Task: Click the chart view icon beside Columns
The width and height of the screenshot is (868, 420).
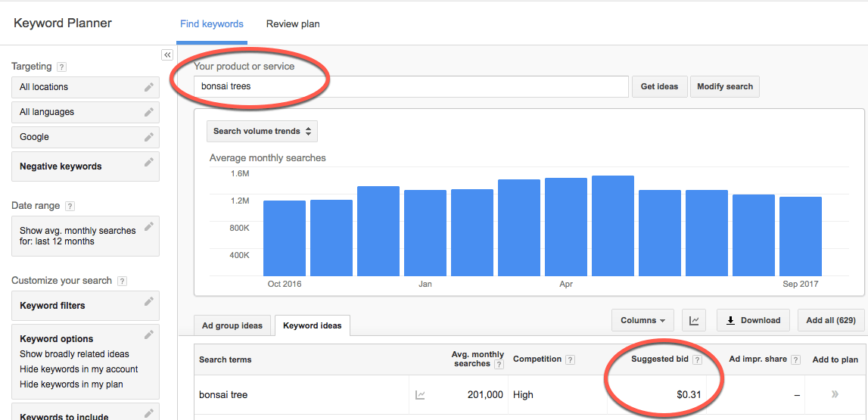Action: pos(694,320)
